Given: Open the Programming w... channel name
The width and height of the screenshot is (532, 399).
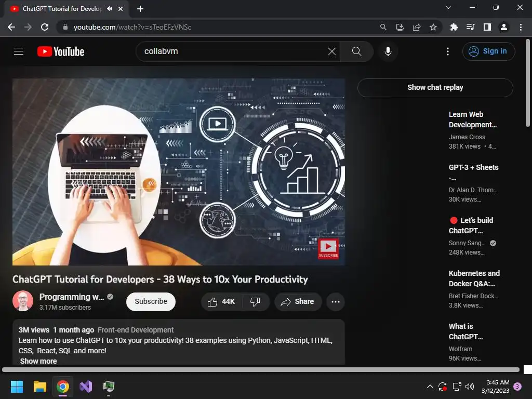Looking at the screenshot, I should point(72,297).
